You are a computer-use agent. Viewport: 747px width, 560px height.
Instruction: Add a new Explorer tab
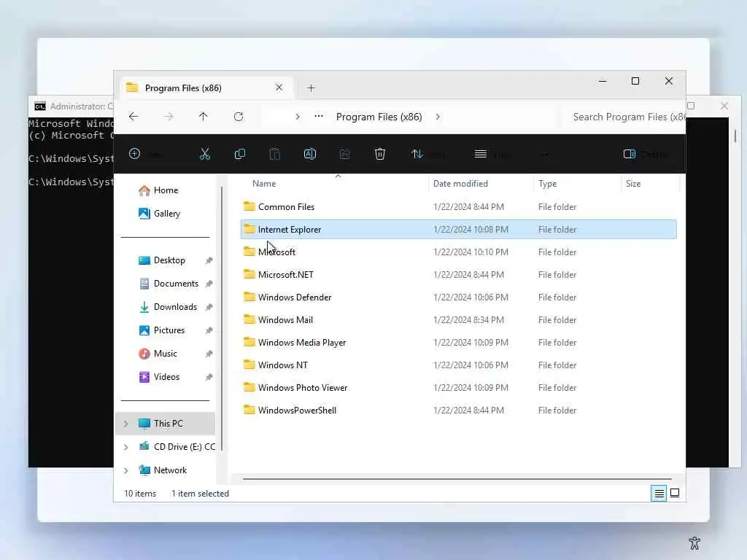click(311, 88)
